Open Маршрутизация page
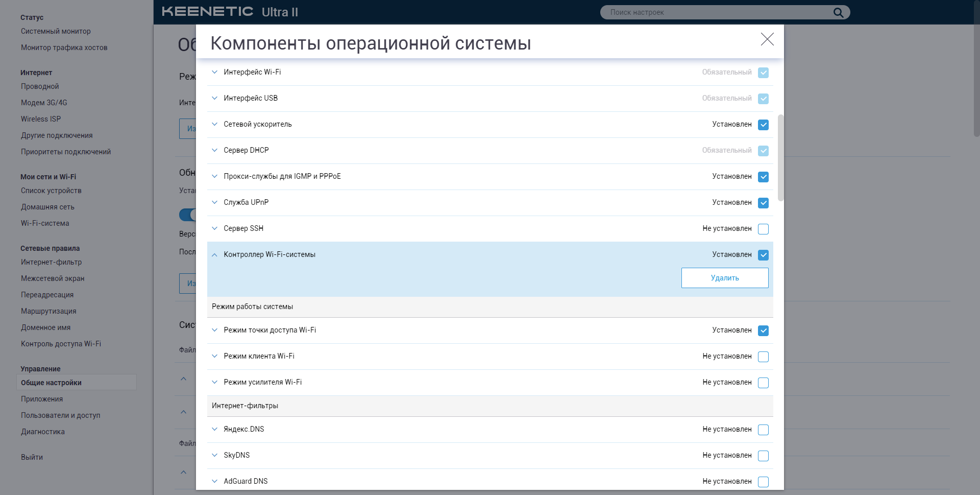The image size is (980, 495). [x=48, y=311]
